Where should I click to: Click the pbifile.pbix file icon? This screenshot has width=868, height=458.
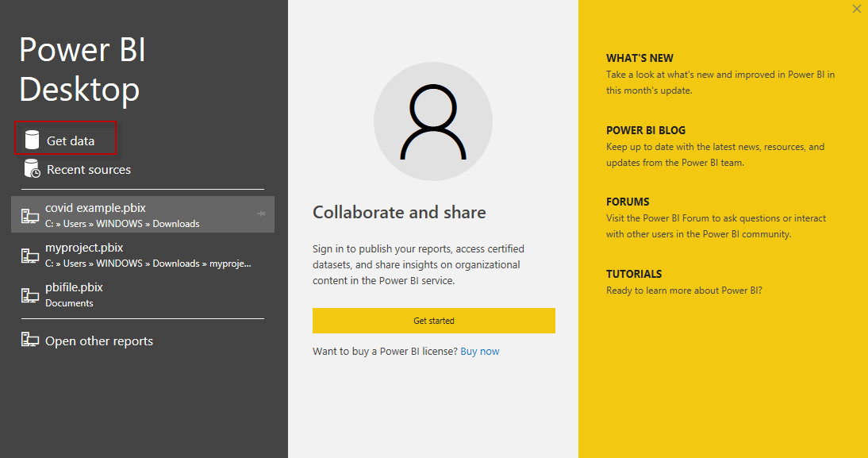pos(30,294)
